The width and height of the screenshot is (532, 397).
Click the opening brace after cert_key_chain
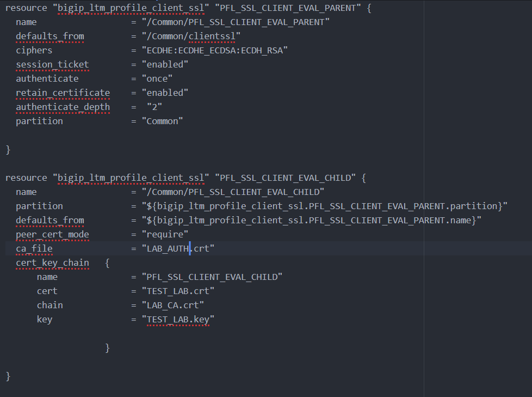(x=107, y=263)
